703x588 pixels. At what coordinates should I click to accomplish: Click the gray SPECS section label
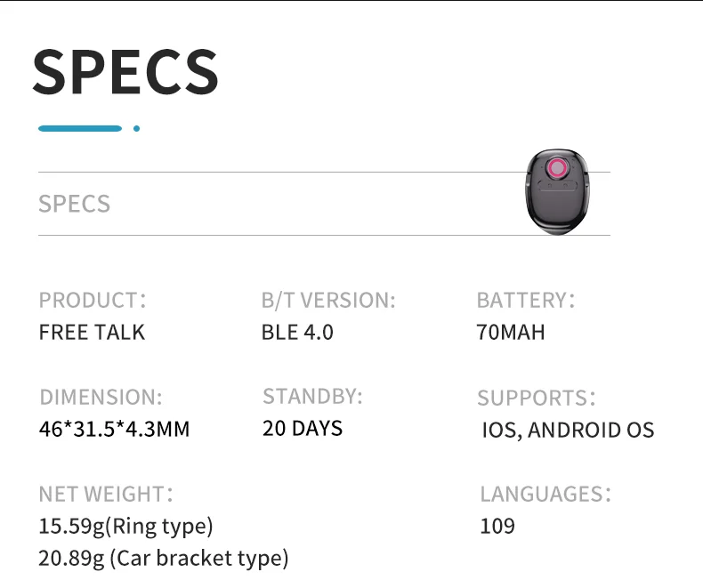coord(75,204)
